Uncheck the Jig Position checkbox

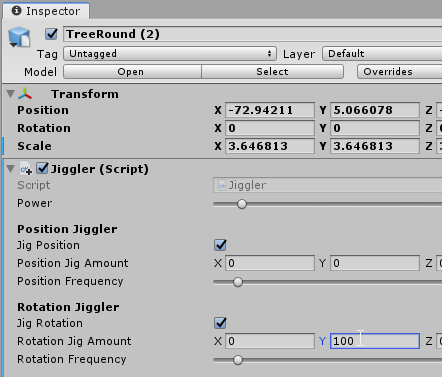click(x=220, y=245)
